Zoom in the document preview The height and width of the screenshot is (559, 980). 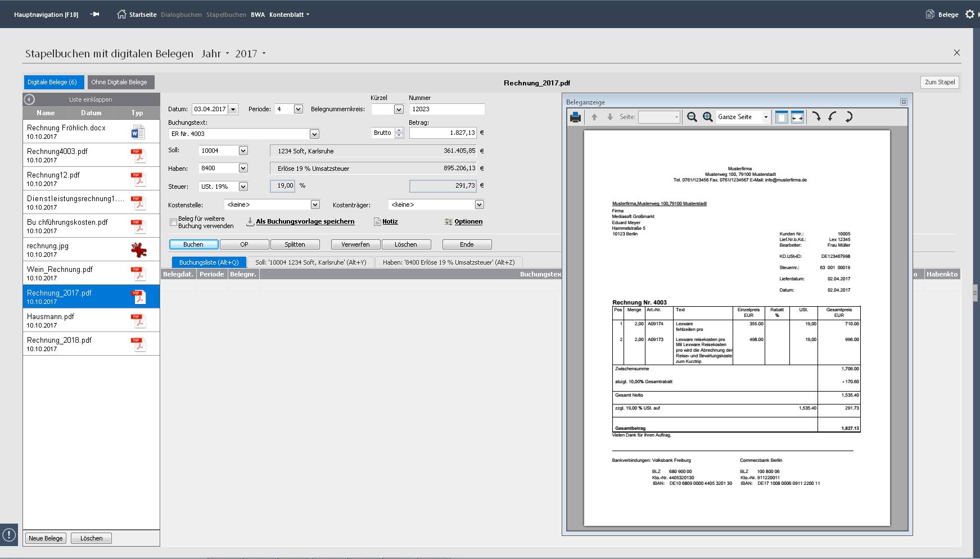pyautogui.click(x=708, y=117)
